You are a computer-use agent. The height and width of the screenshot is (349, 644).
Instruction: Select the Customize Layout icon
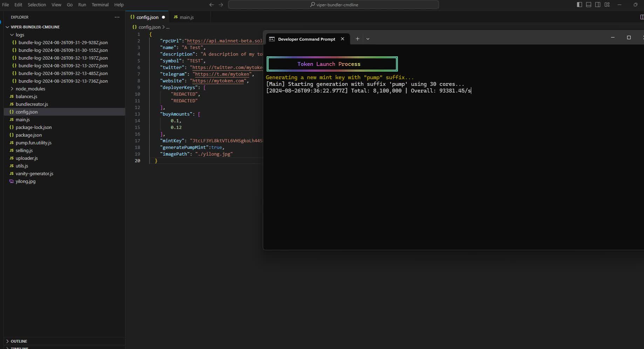pyautogui.click(x=607, y=5)
